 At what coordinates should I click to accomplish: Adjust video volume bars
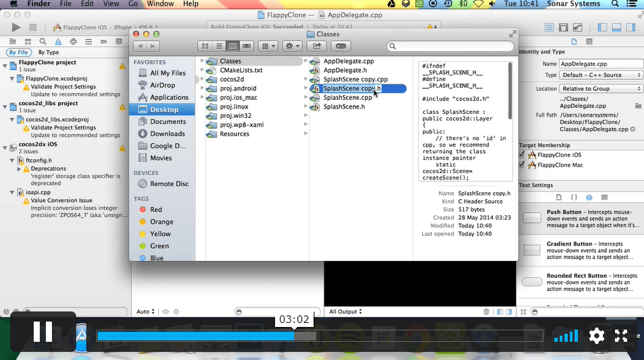click(x=566, y=336)
